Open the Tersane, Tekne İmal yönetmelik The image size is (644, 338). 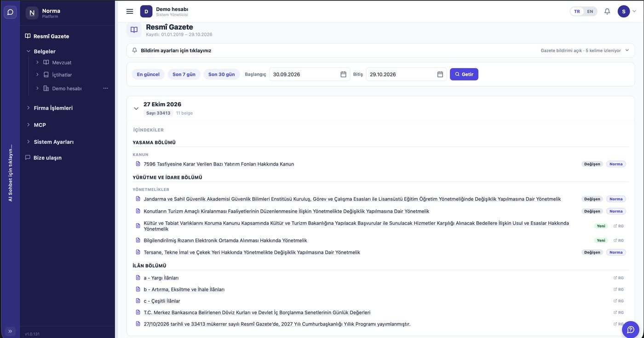[252, 252]
